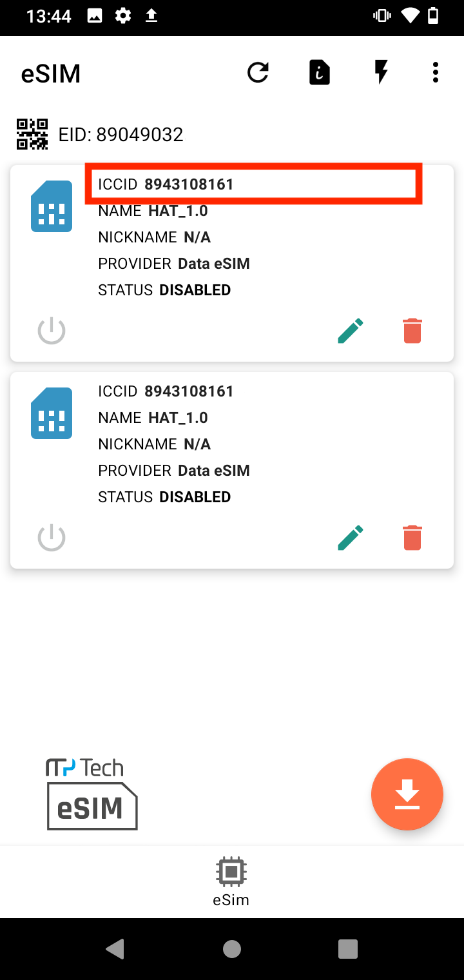Tap the blue SIM icon of the second profile
Image resolution: width=464 pixels, height=980 pixels.
(52, 413)
